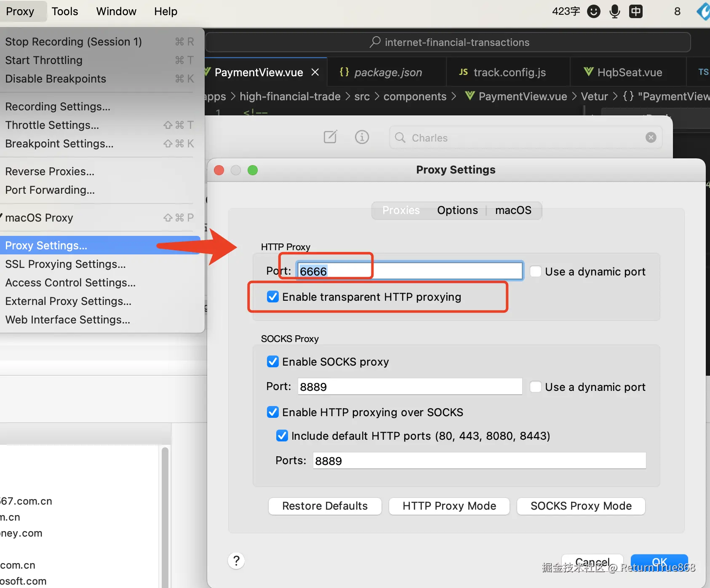Click the HTTP Proxy Port field
The height and width of the screenshot is (588, 710).
click(x=410, y=271)
